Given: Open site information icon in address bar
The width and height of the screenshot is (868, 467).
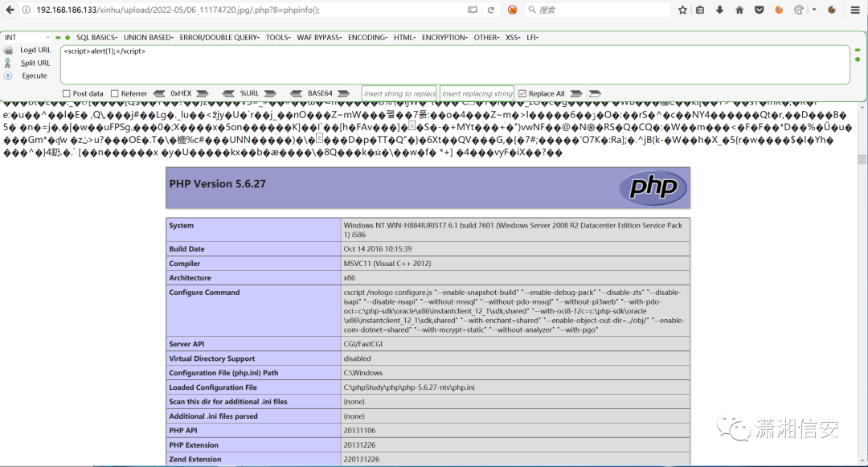Looking at the screenshot, I should pos(26,10).
